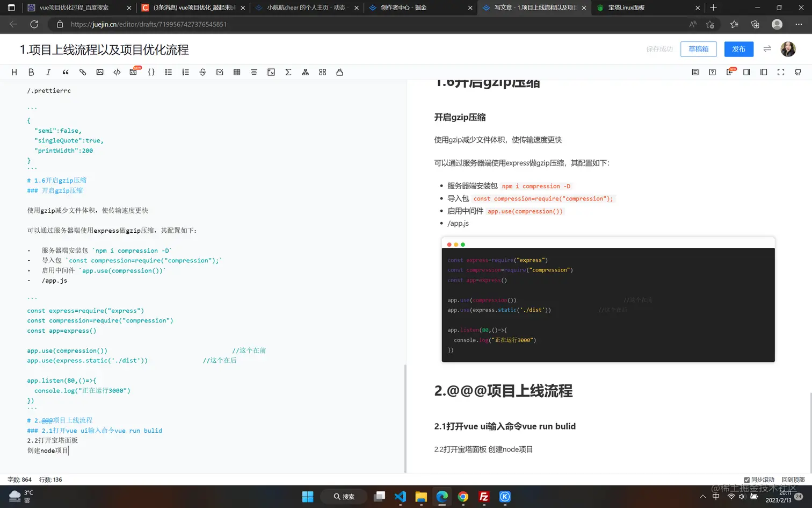Switch to the 宝塔Linux面板 tab

pos(648,8)
